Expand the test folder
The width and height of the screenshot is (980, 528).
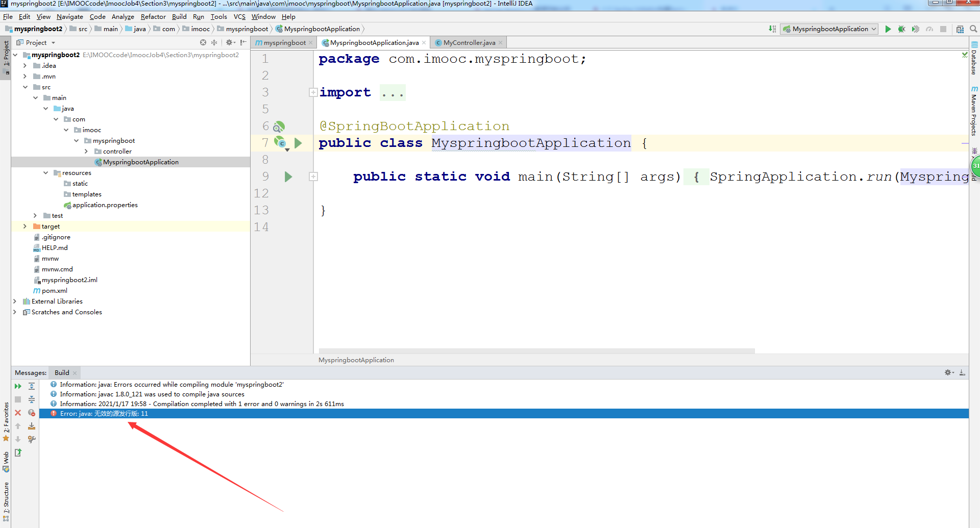point(35,216)
